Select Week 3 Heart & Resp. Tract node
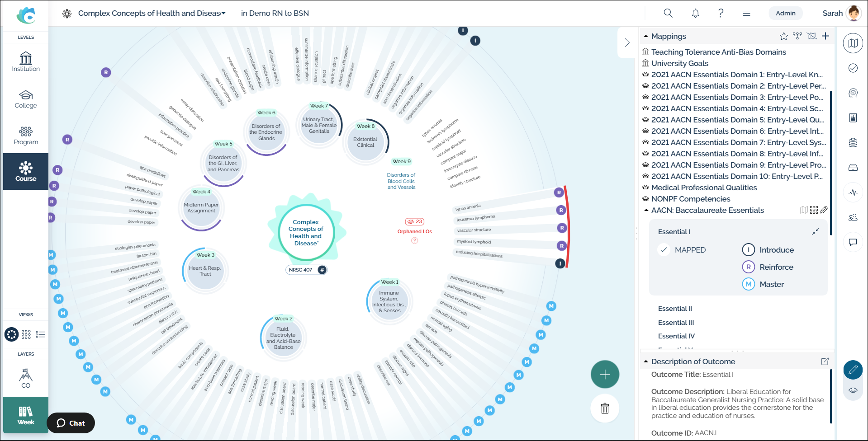The height and width of the screenshot is (441, 868). [205, 270]
